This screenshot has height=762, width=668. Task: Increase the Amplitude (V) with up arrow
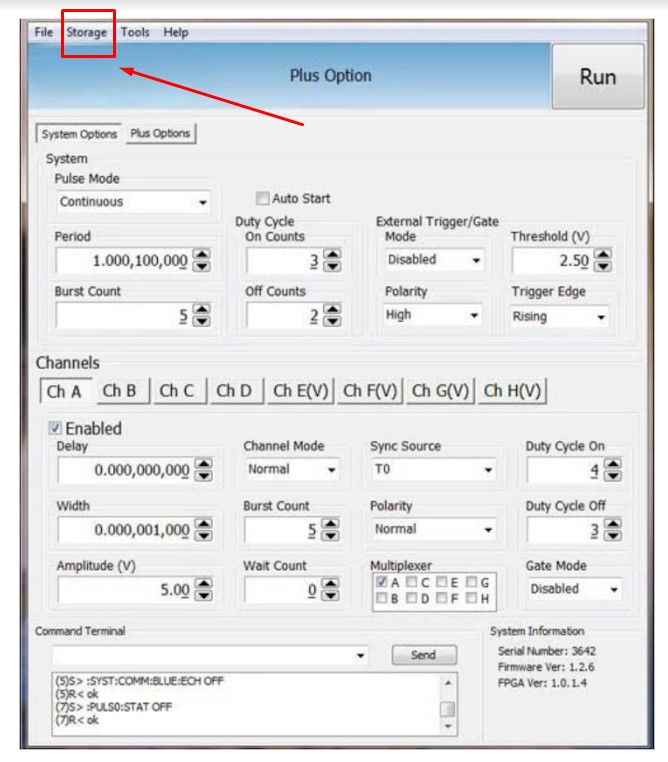click(204, 584)
